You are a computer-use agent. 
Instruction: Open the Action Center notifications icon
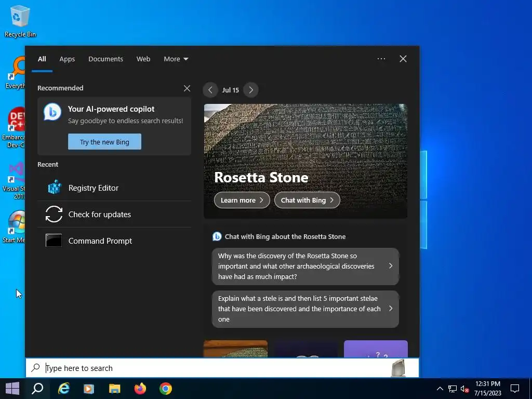coord(515,389)
